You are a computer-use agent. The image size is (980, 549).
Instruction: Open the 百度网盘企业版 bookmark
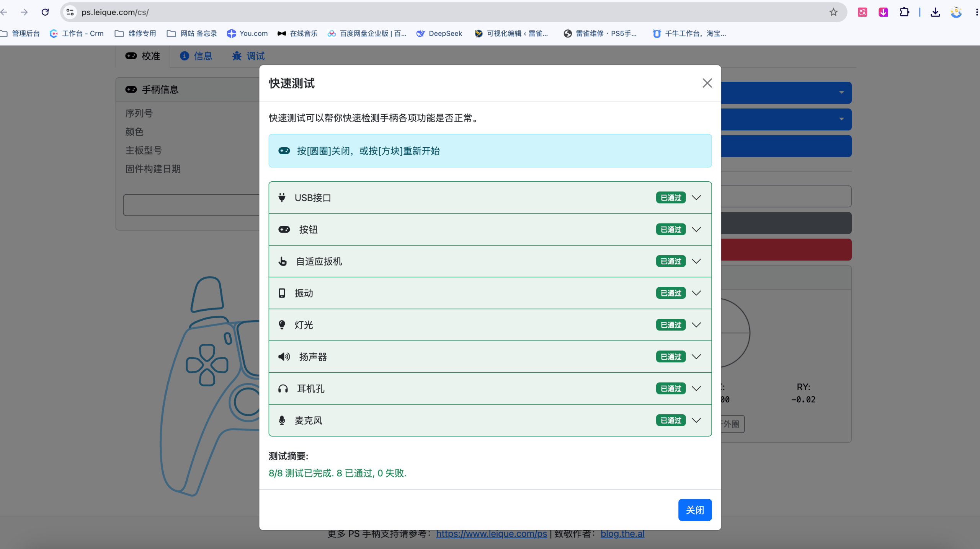[367, 34]
